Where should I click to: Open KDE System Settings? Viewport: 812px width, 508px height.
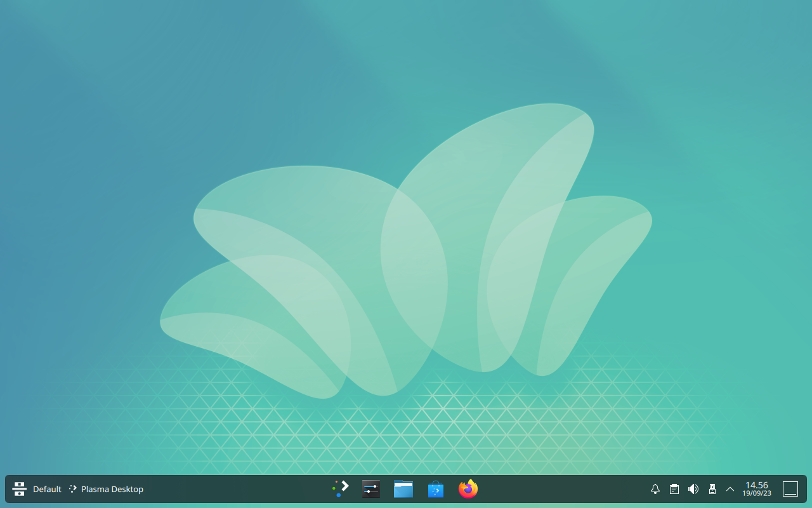coord(370,489)
